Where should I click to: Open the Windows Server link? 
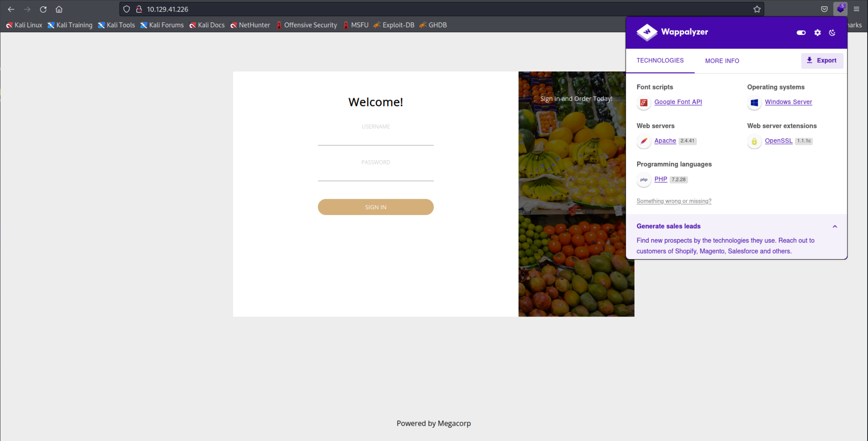point(788,102)
